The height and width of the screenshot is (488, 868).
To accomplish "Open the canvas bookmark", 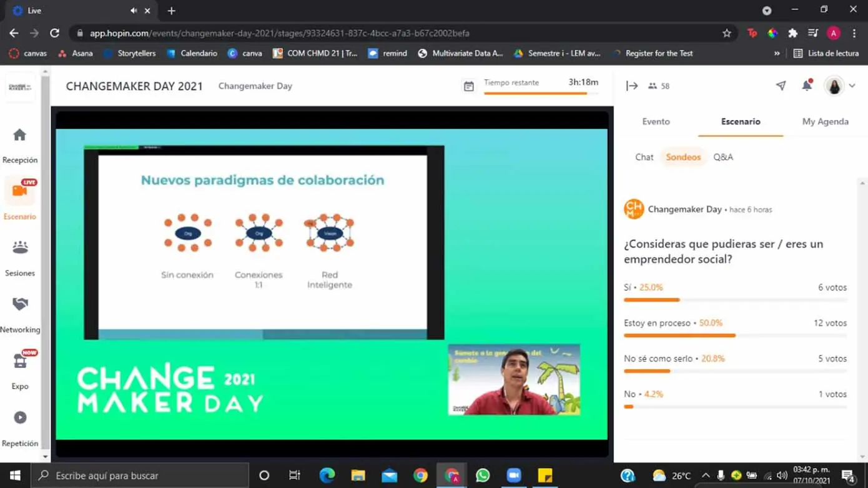I will (x=28, y=53).
